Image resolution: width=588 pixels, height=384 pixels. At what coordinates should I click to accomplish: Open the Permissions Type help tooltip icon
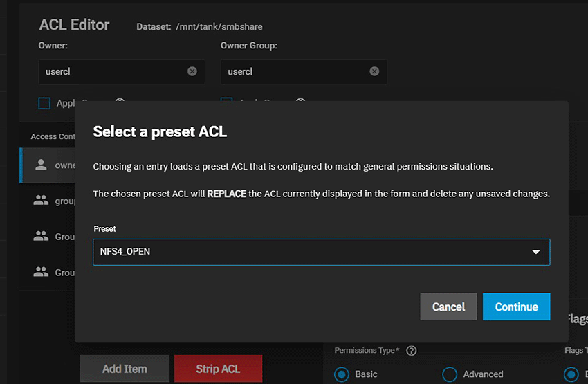(412, 351)
